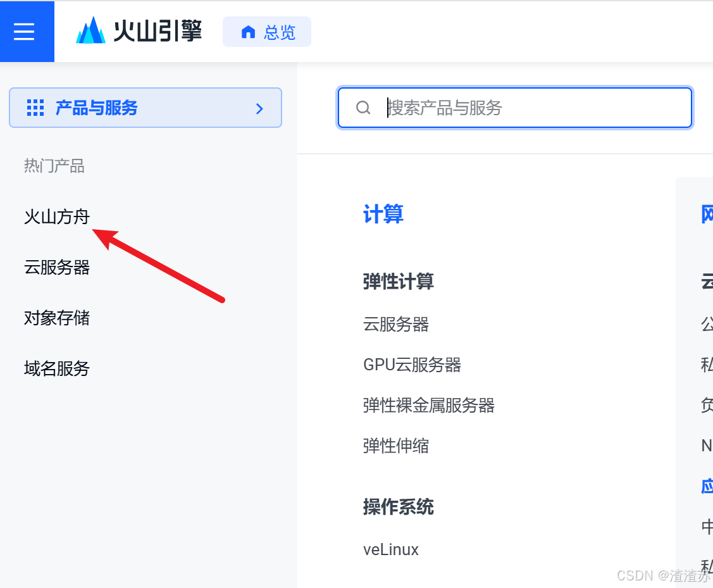Image resolution: width=713 pixels, height=588 pixels.
Task: Open 火山方舟 in hot products
Action: pos(57,217)
